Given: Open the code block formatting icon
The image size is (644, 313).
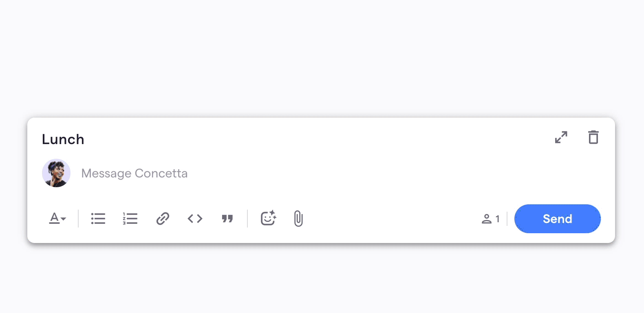Looking at the screenshot, I should point(195,219).
